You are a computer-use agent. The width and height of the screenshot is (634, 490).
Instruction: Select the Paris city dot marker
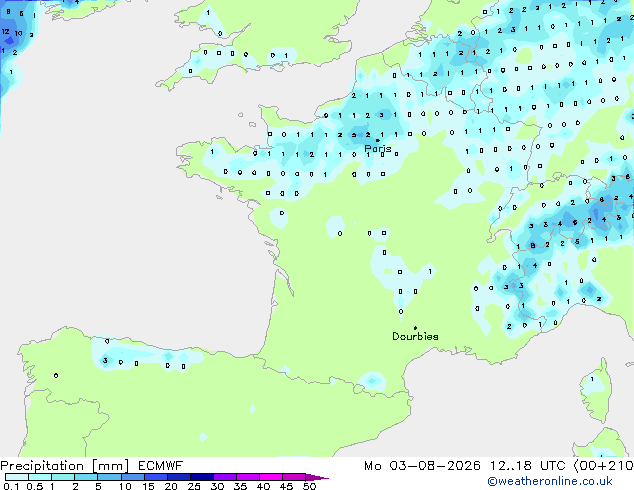point(377,140)
